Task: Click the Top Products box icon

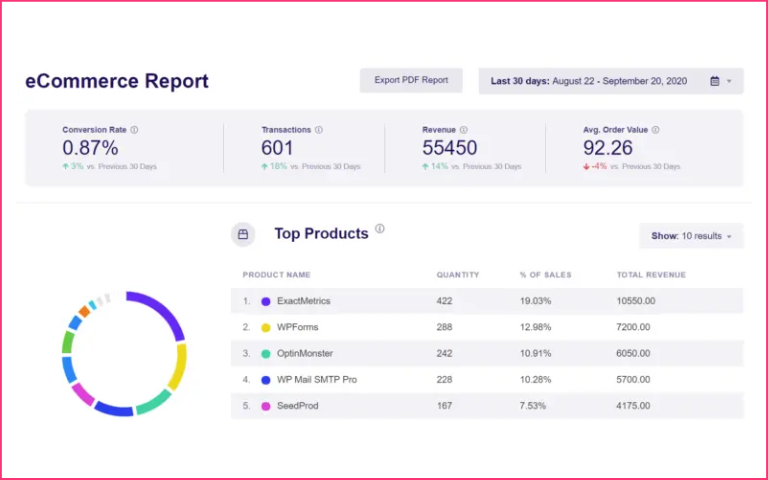Action: pyautogui.click(x=243, y=234)
